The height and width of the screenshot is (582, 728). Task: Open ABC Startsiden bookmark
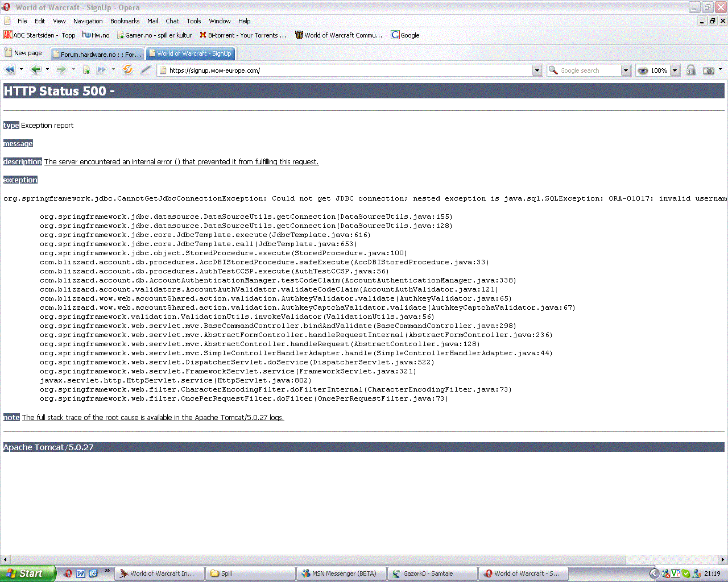point(40,35)
